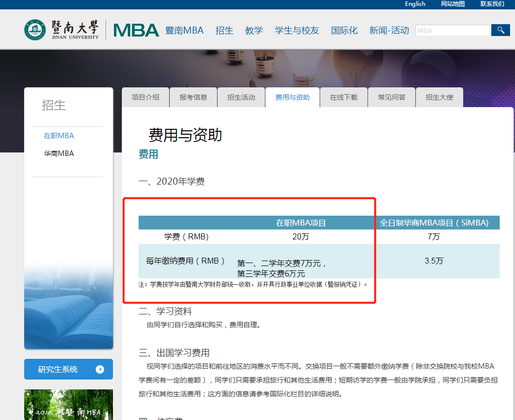Open the 教学 navigation menu
Image resolution: width=515 pixels, height=420 pixels.
click(254, 30)
